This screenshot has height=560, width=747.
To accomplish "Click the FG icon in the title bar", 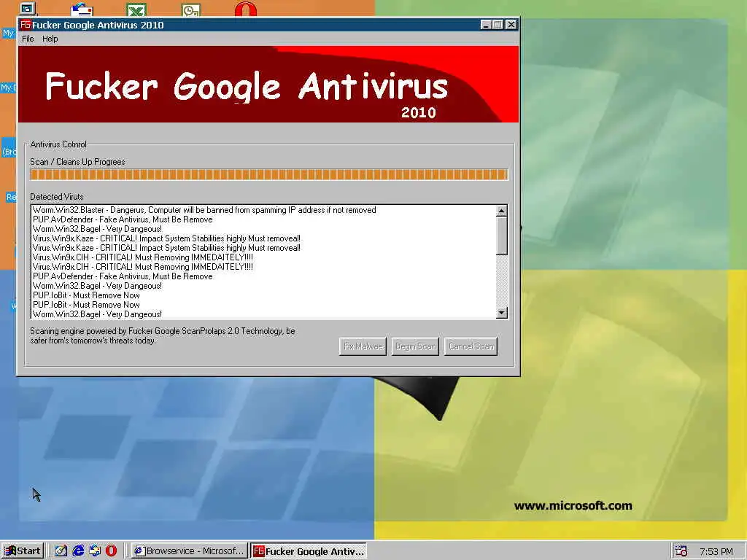I will click(26, 25).
